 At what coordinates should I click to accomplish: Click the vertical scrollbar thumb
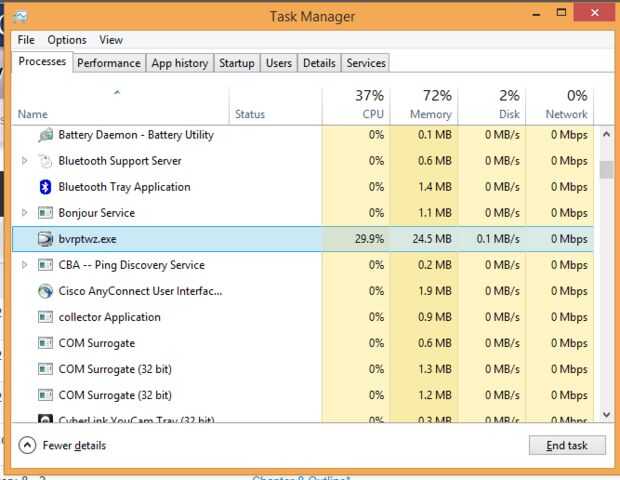(606, 170)
